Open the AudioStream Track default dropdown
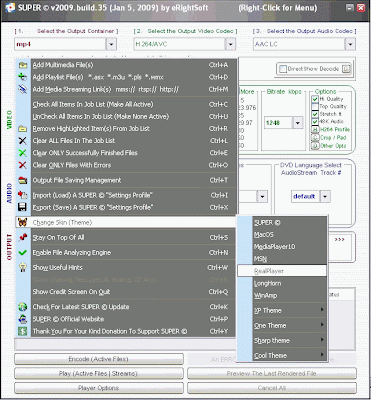Viewport: 371px width, 400px height. [x=325, y=196]
